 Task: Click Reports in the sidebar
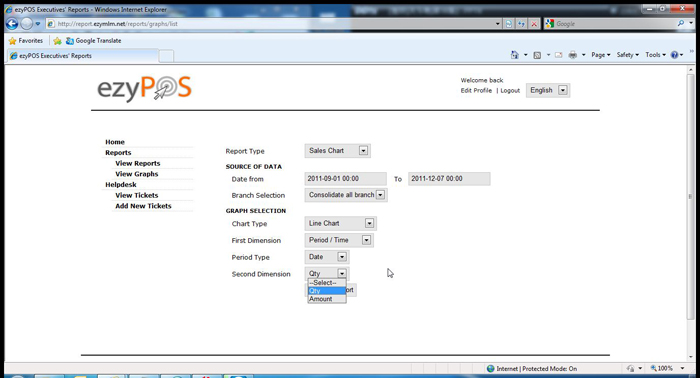(118, 153)
